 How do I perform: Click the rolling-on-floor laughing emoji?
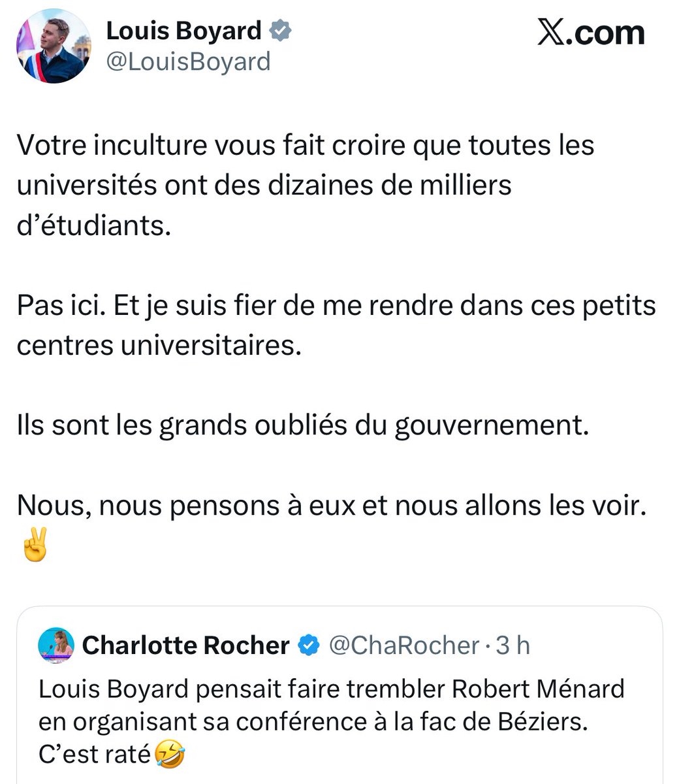[170, 755]
